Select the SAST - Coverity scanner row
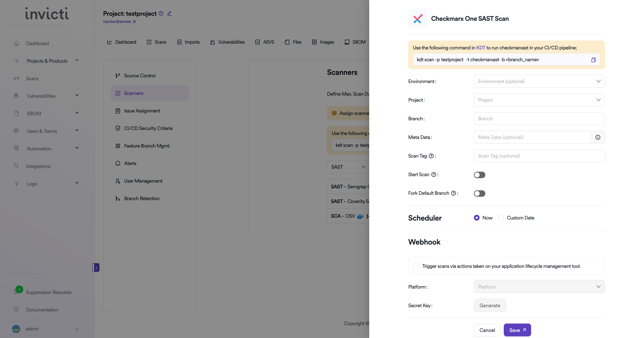Screen dimensions: 644x338 [x=348, y=201]
